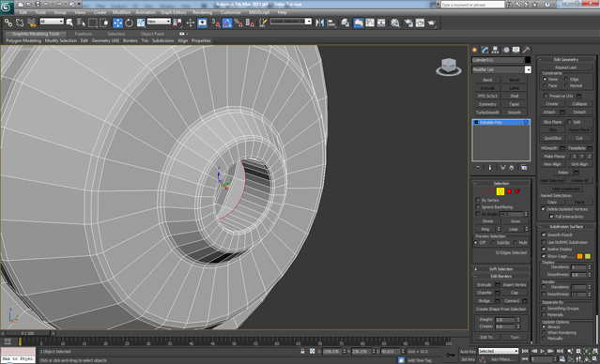Click the Grow selection button
600x364 pixels.
(515, 221)
